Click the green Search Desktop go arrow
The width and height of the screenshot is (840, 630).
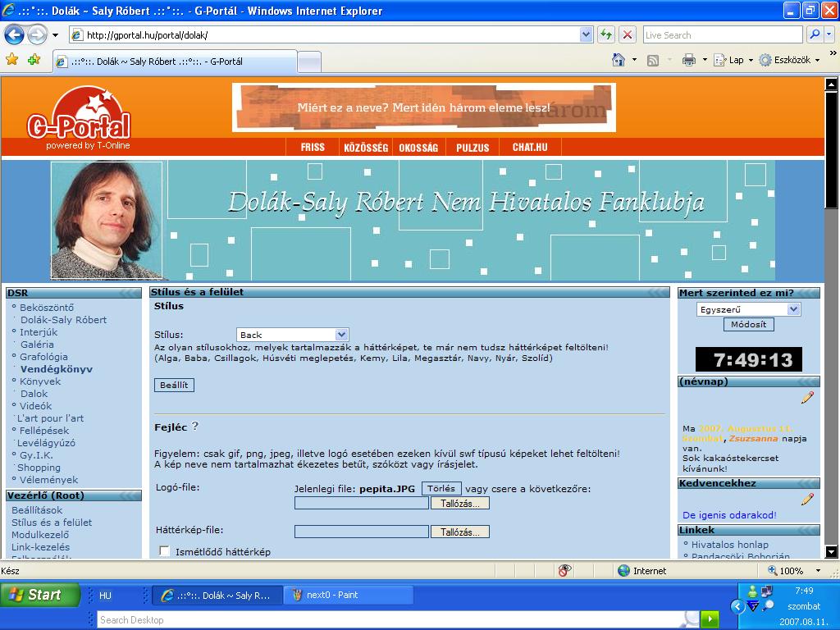click(710, 619)
